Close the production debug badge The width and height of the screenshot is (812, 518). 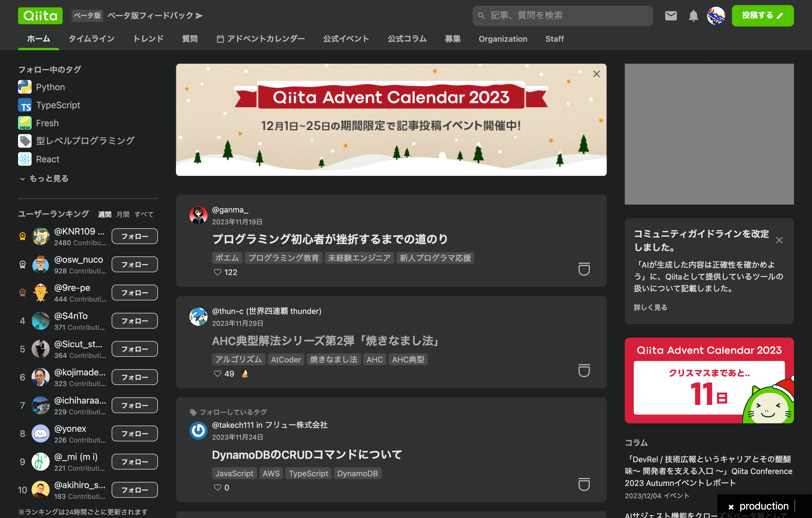point(731,507)
